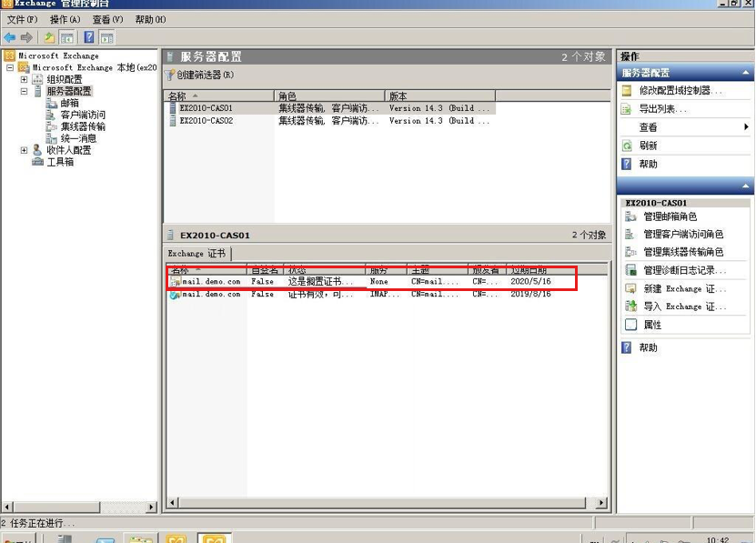Select the Exchange 证书 tab
Screen dimensions: 756x543
click(x=197, y=253)
